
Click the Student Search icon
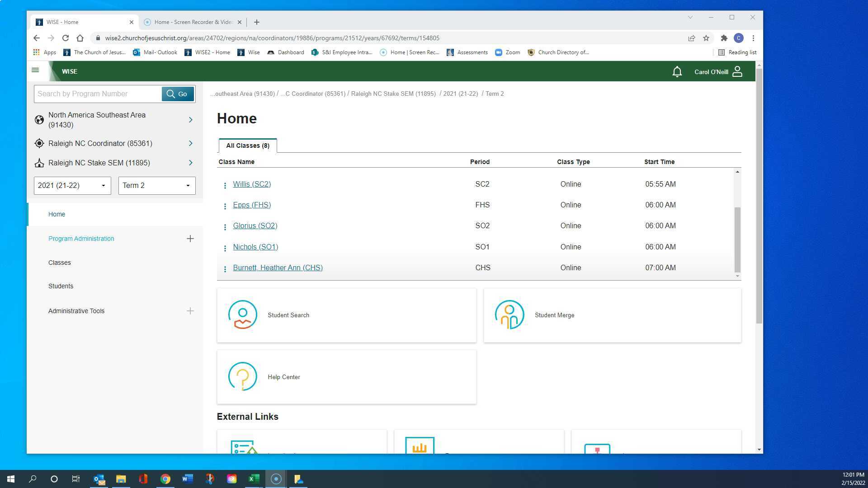pos(243,315)
